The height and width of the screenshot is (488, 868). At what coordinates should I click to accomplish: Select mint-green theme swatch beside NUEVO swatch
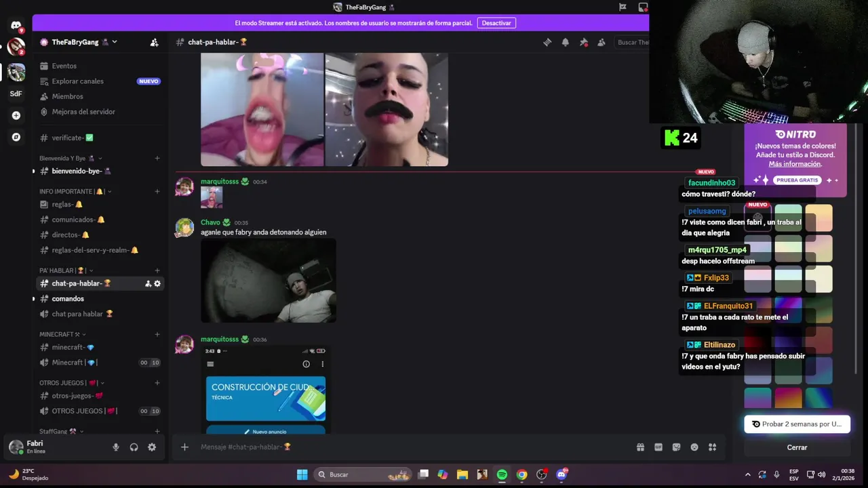tap(788, 218)
